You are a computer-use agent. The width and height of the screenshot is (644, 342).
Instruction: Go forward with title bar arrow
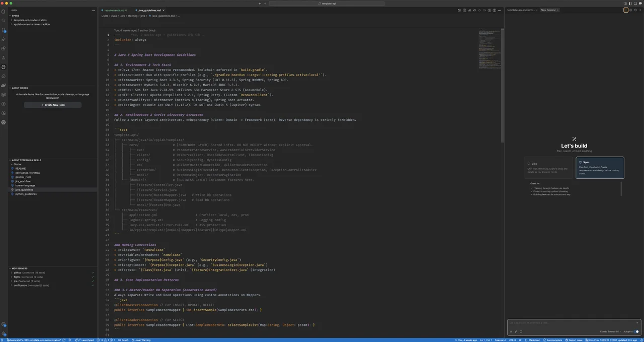265,3
